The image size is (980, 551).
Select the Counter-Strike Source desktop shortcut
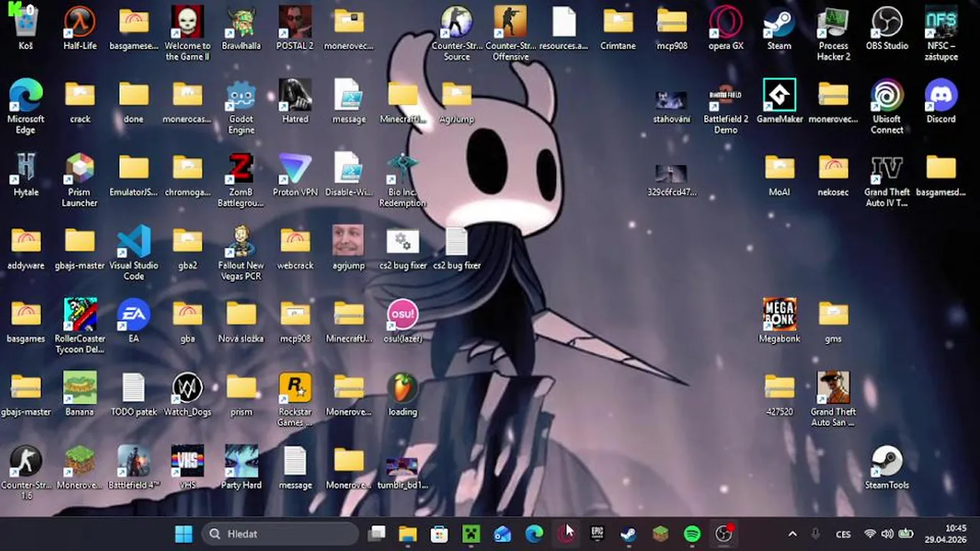[456, 34]
